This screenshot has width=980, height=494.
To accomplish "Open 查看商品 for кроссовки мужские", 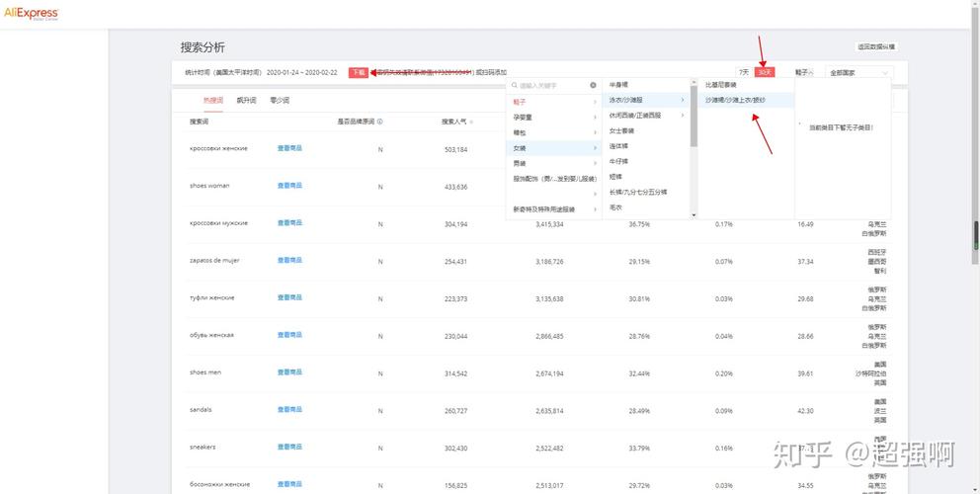I will tap(290, 222).
